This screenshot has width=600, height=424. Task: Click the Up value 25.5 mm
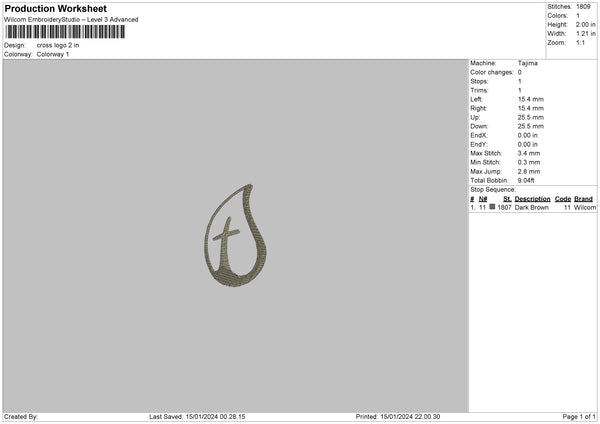[531, 117]
